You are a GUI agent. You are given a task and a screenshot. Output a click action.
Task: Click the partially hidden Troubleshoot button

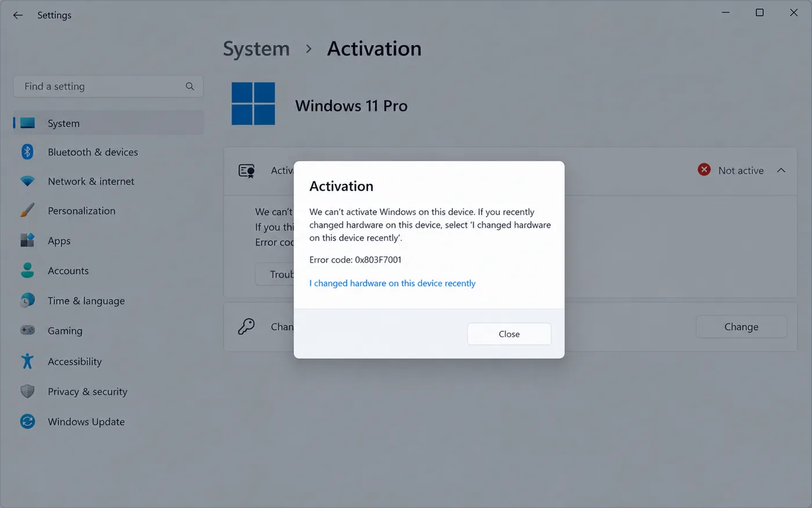coord(275,274)
